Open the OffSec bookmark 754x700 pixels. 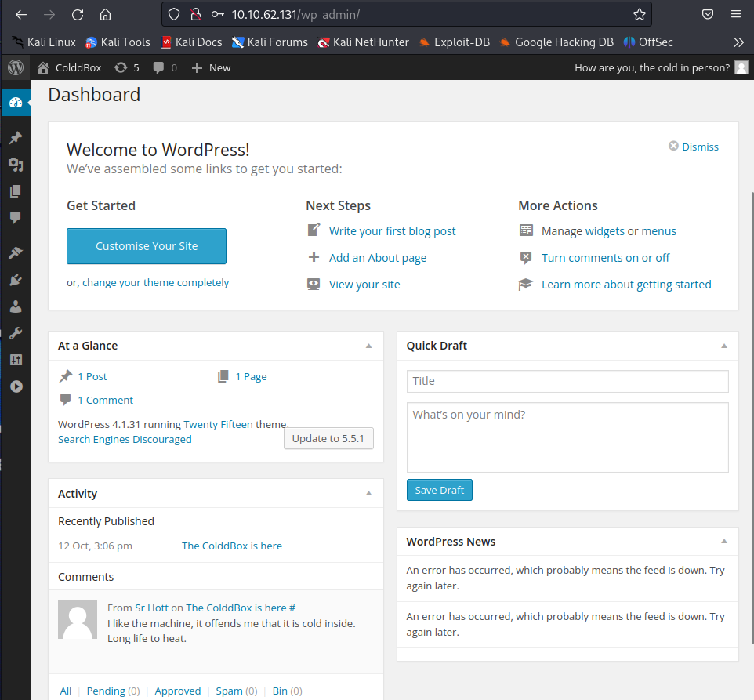pyautogui.click(x=648, y=42)
